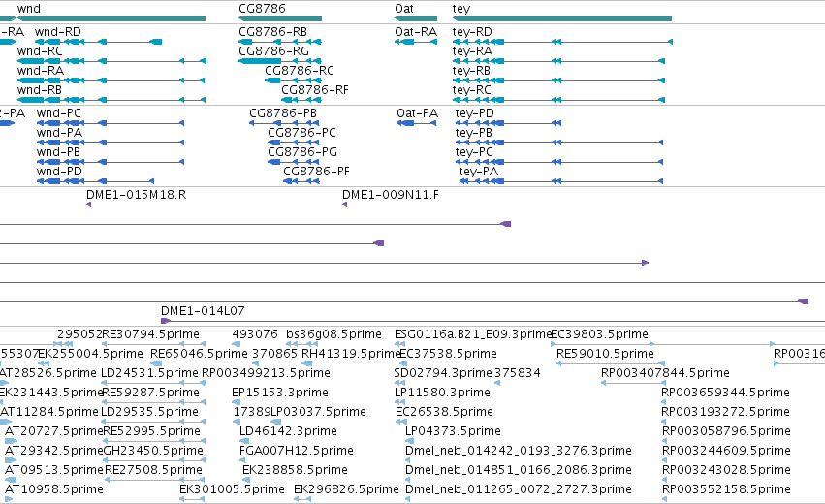Select transcript wnd-RD
Viewport: 825px width, 504px height.
point(58,32)
